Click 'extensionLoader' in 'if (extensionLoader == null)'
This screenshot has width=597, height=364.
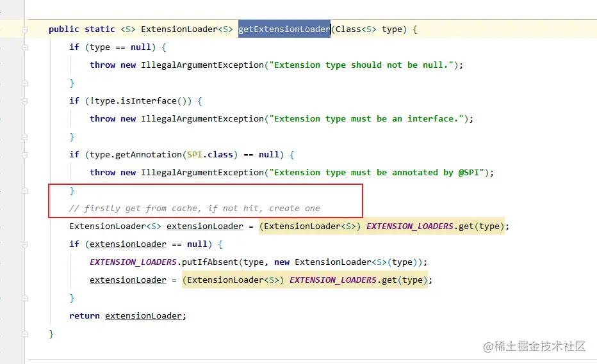[x=128, y=244]
